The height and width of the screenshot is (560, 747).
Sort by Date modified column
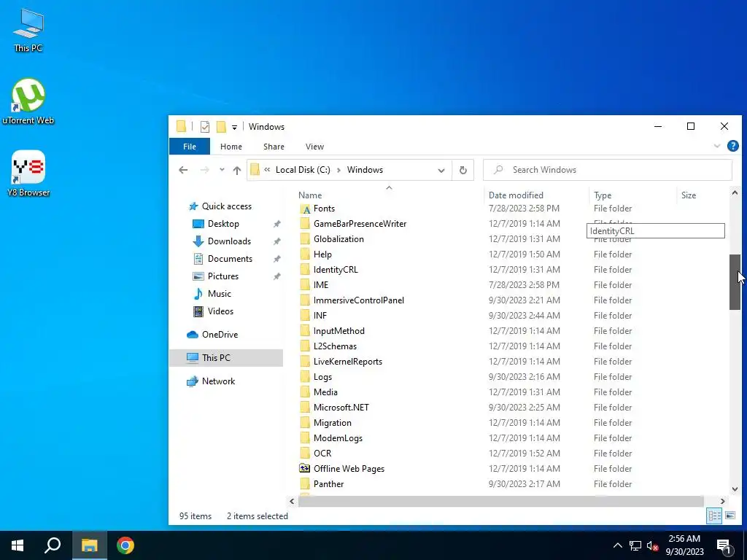pyautogui.click(x=516, y=195)
